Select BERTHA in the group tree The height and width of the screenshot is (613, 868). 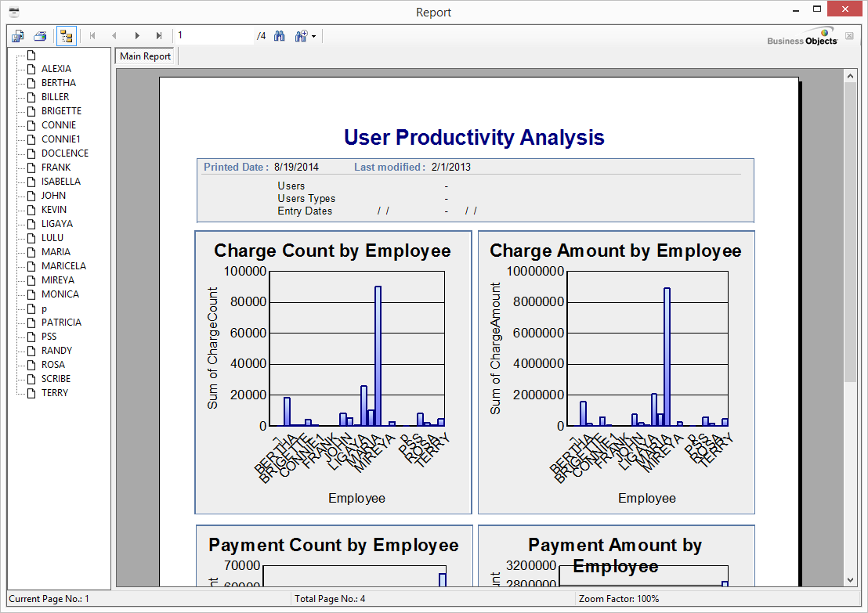tap(59, 83)
